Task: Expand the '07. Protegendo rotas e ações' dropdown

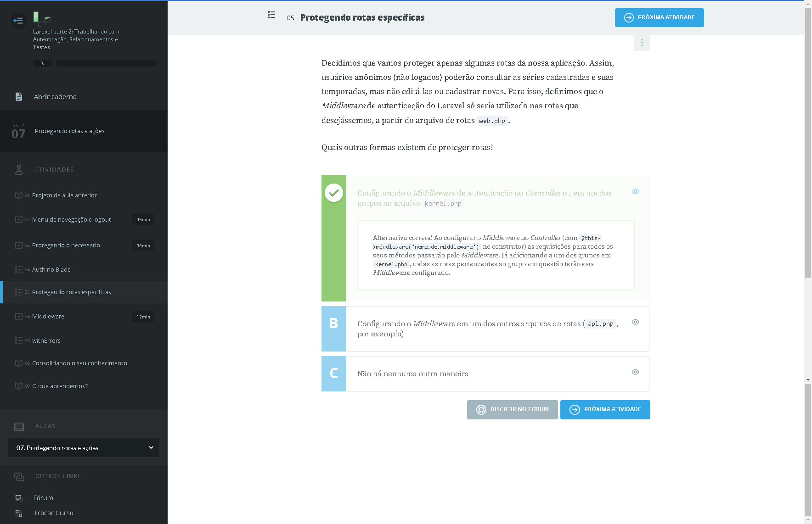Action: tap(84, 448)
